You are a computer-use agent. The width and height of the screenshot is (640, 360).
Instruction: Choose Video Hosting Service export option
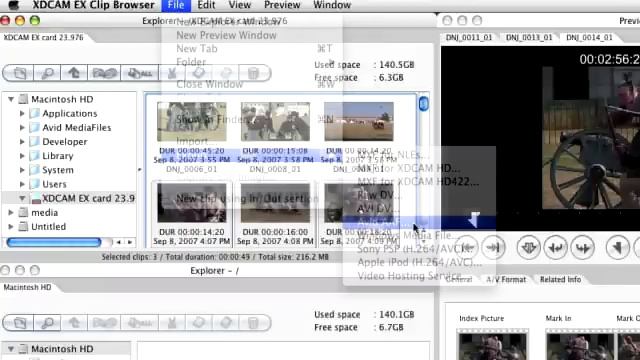click(x=409, y=276)
